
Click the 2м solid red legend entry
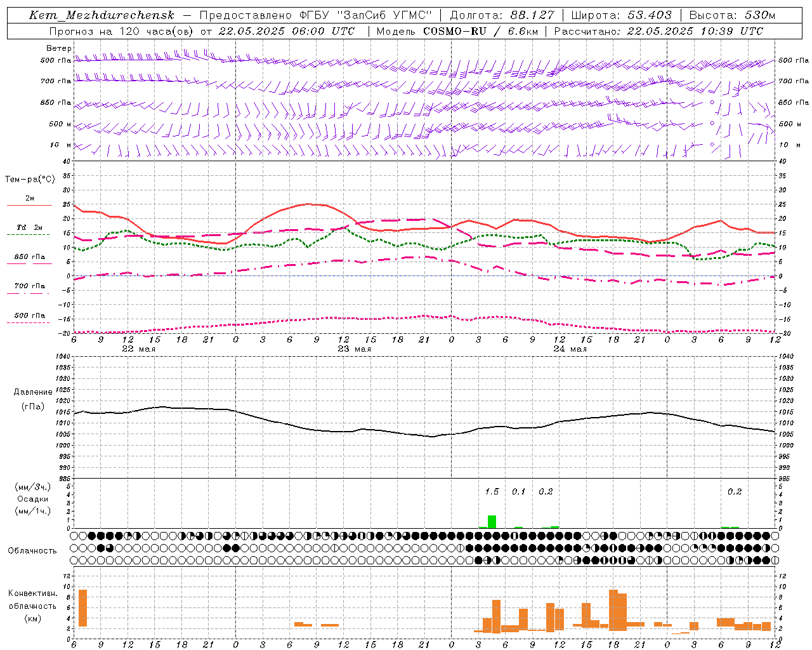coord(29,201)
